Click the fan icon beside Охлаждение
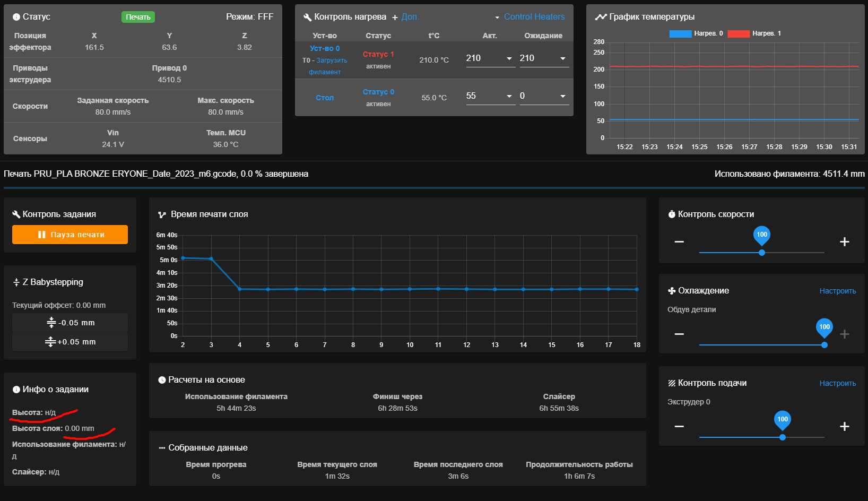The width and height of the screenshot is (868, 501). [672, 291]
